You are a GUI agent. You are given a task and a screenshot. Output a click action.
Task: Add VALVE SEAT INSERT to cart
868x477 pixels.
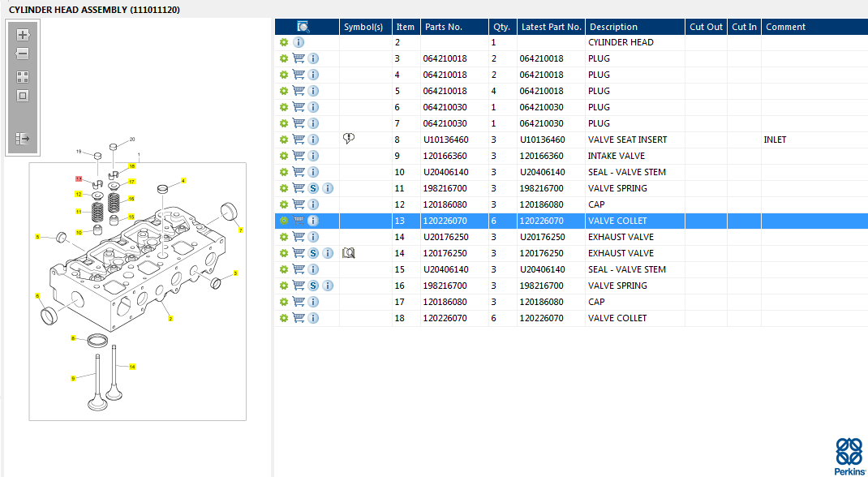click(299, 140)
